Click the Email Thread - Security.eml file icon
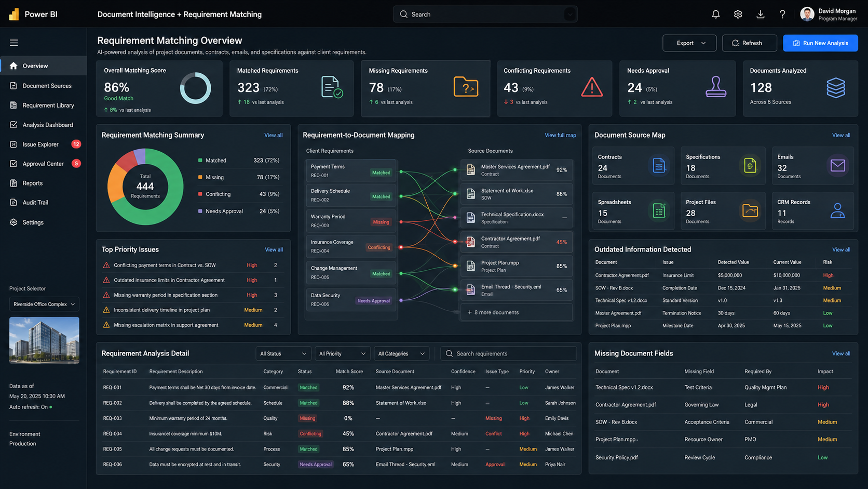 tap(471, 290)
